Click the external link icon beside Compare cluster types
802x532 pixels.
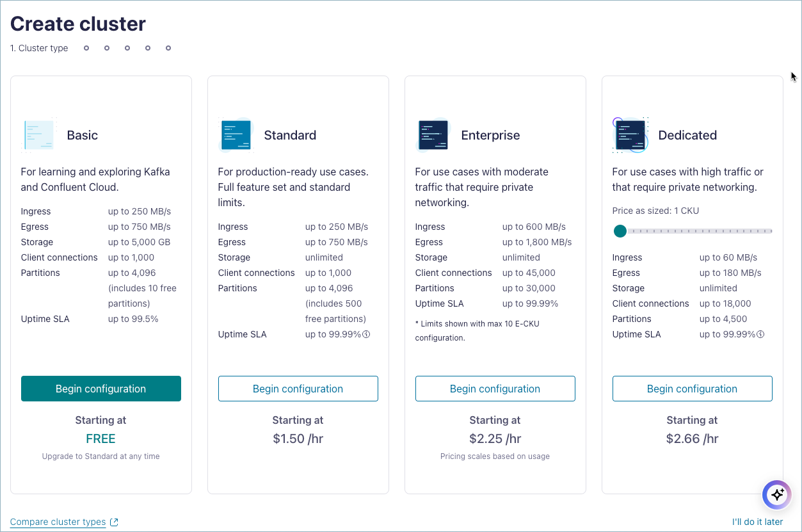point(115,522)
